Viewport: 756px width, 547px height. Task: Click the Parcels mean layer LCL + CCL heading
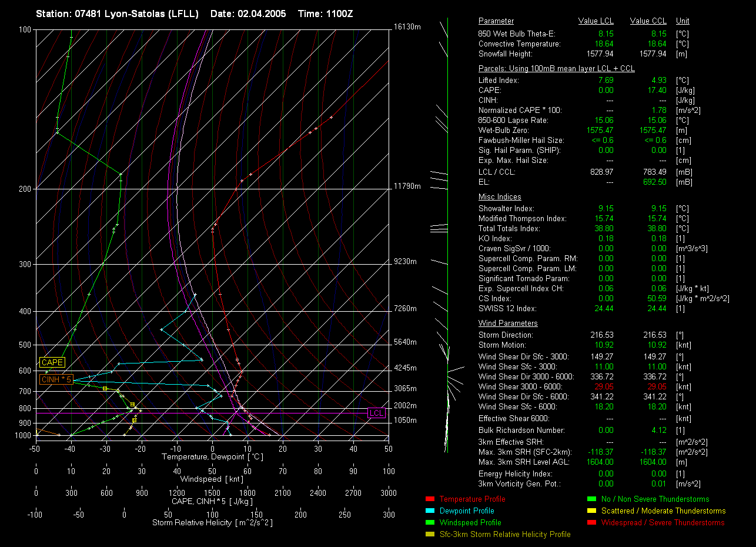click(556, 69)
